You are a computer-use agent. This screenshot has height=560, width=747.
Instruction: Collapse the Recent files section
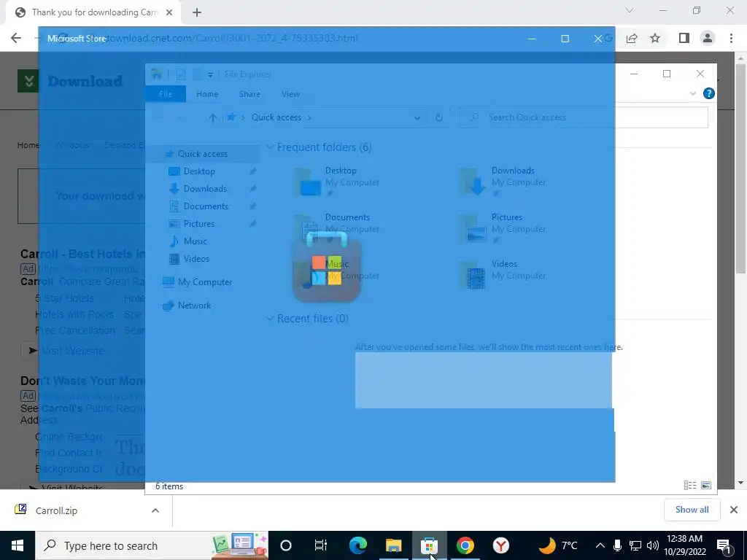tap(270, 319)
